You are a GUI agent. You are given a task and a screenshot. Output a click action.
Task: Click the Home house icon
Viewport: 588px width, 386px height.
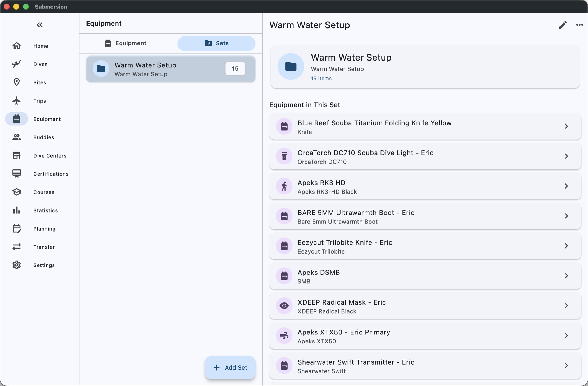(x=17, y=46)
